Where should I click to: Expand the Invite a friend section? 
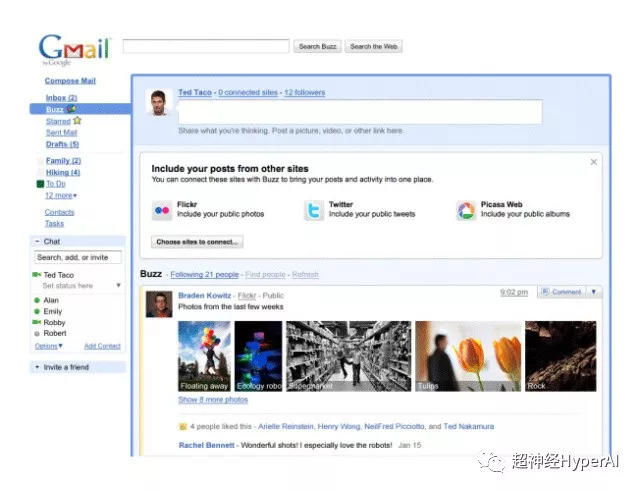pos(37,367)
